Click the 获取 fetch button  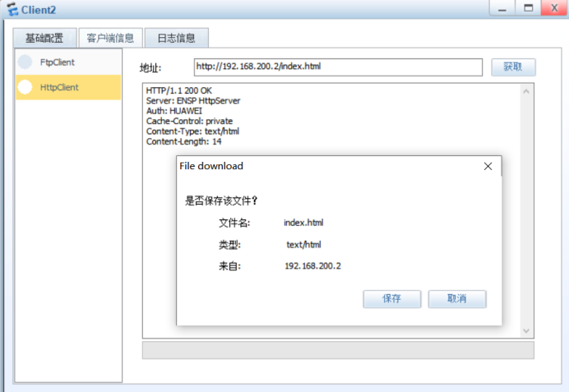point(513,67)
